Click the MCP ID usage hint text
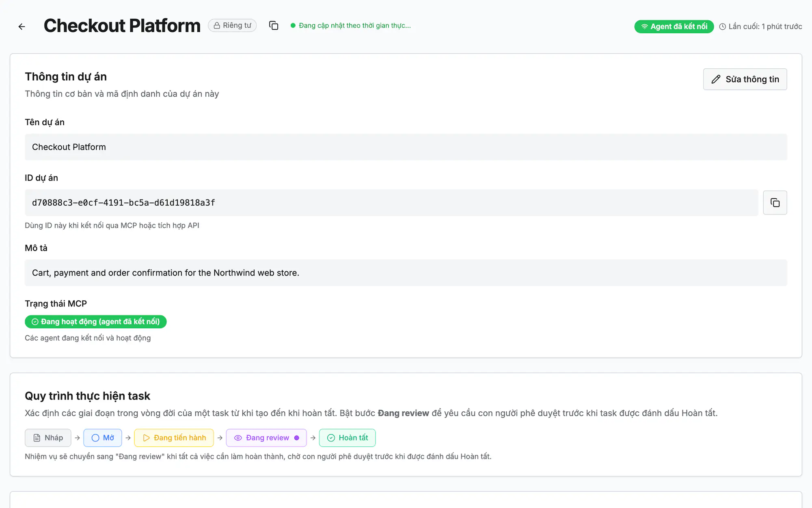This screenshot has width=812, height=508. (112, 226)
